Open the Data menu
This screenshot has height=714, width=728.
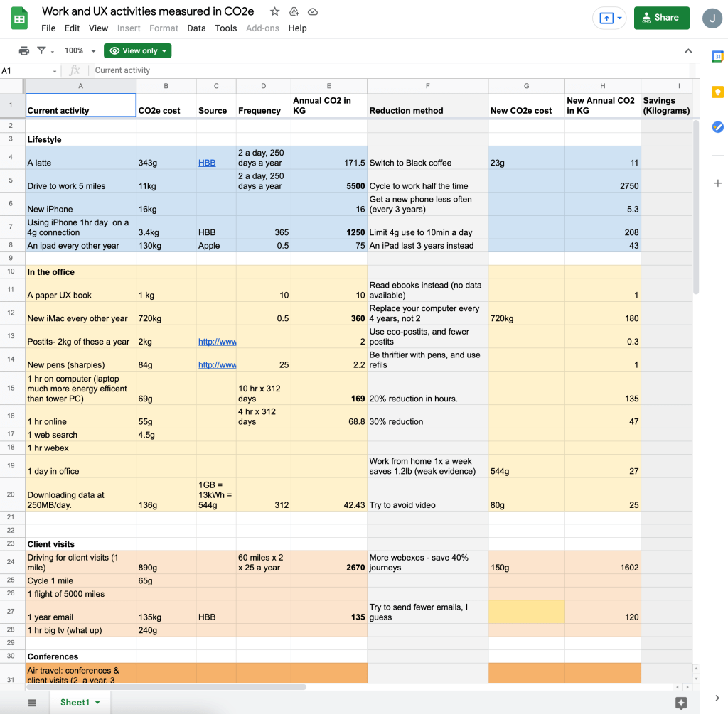click(196, 28)
